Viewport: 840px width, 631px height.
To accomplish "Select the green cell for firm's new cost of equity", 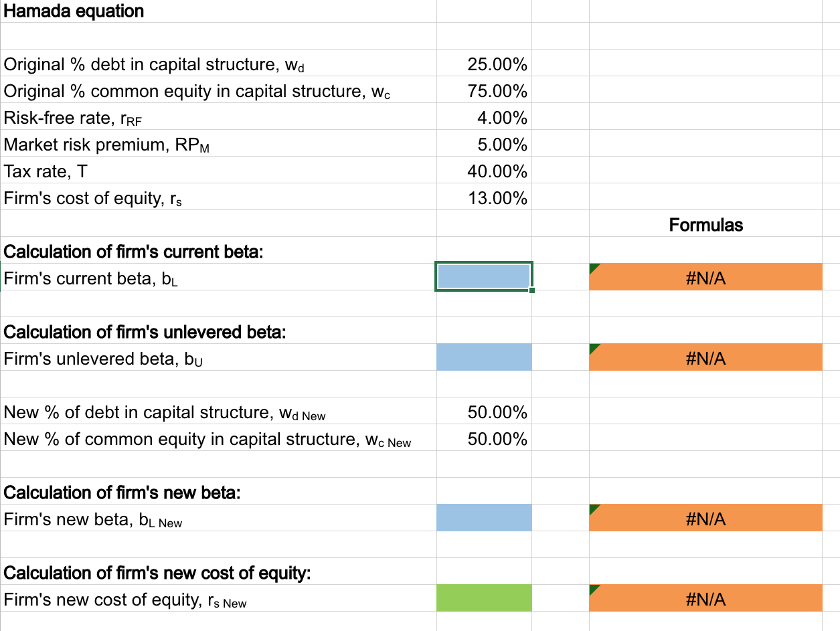I will coord(483,598).
